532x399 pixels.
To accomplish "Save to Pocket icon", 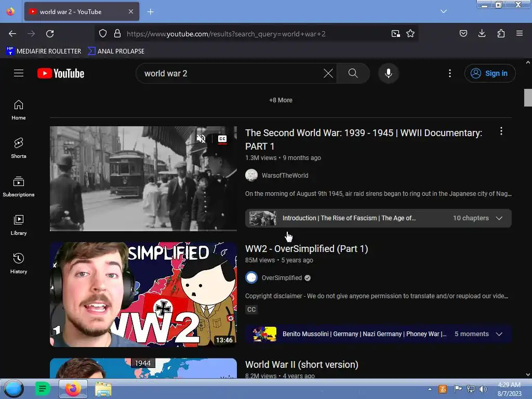I will pos(463,33).
